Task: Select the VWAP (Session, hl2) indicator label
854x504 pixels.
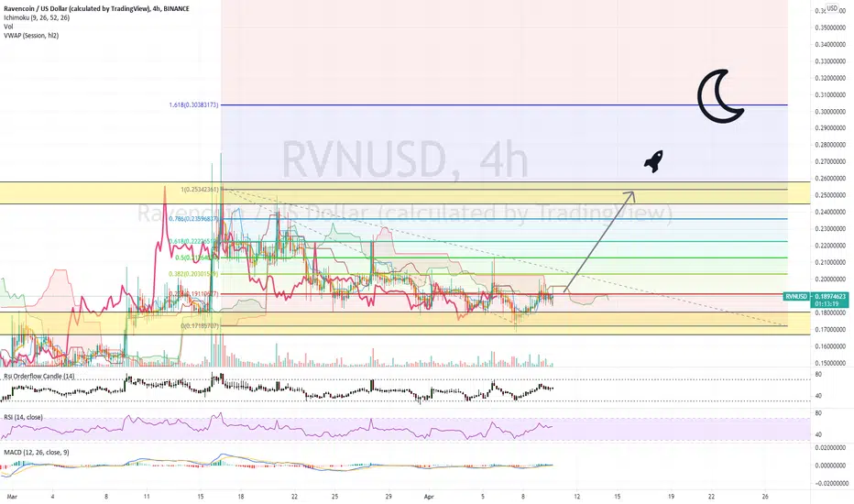Action: pyautogui.click(x=31, y=36)
